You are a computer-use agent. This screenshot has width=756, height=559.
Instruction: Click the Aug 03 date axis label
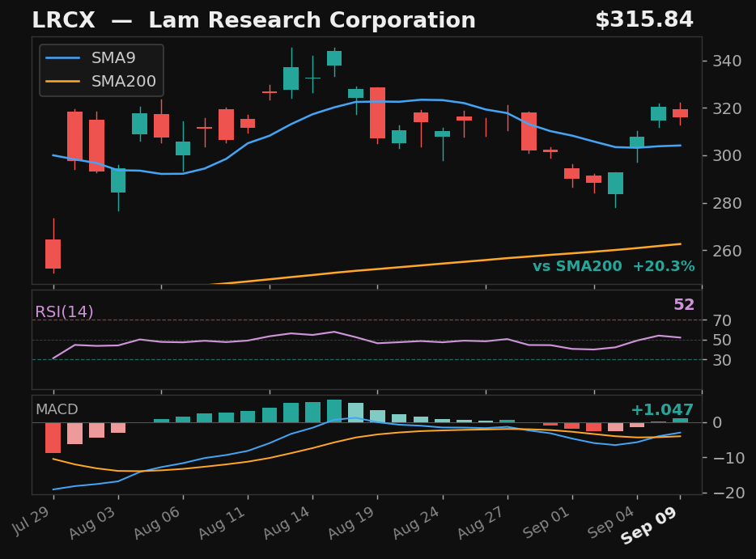point(92,523)
